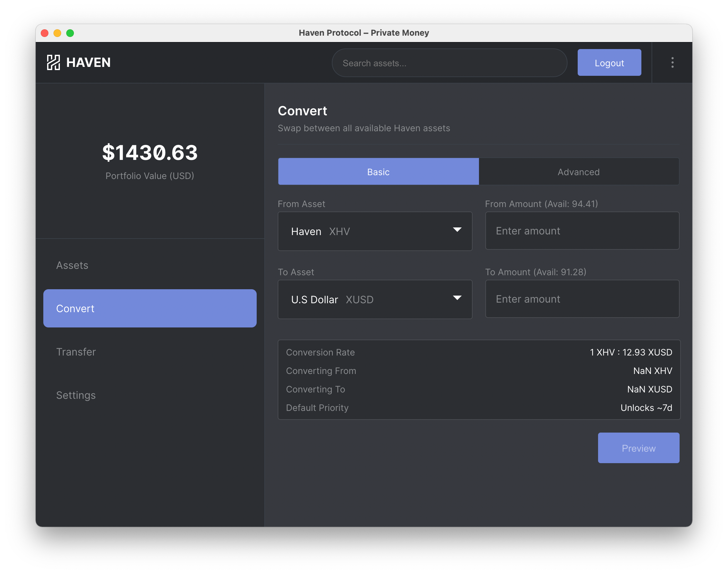Expand the To Asset dropdown arrow
Image resolution: width=728 pixels, height=574 pixels.
coord(457,298)
